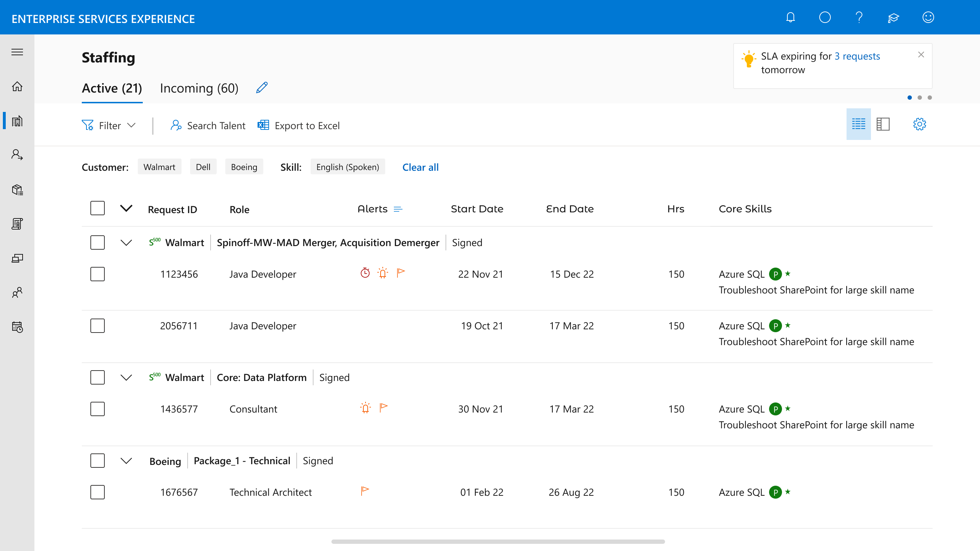Tick the checkbox for request 1436577

(98, 409)
